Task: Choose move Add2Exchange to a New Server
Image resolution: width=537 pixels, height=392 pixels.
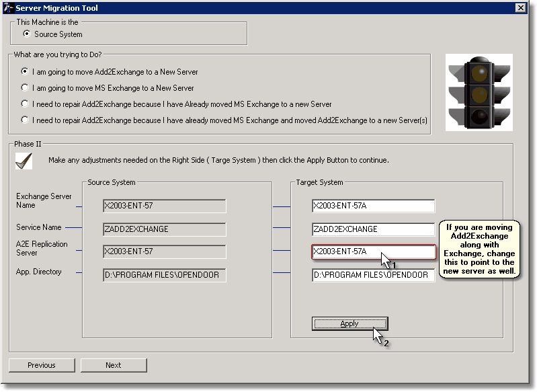Action: tap(25, 72)
